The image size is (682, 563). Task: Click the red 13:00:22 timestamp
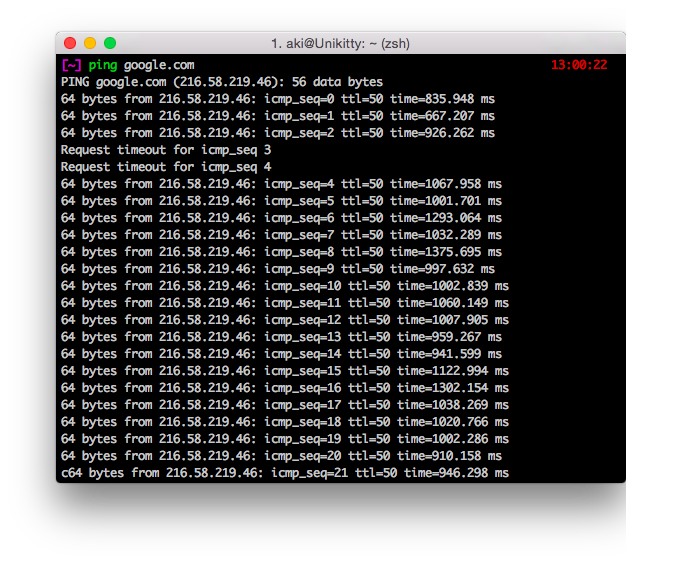click(579, 65)
